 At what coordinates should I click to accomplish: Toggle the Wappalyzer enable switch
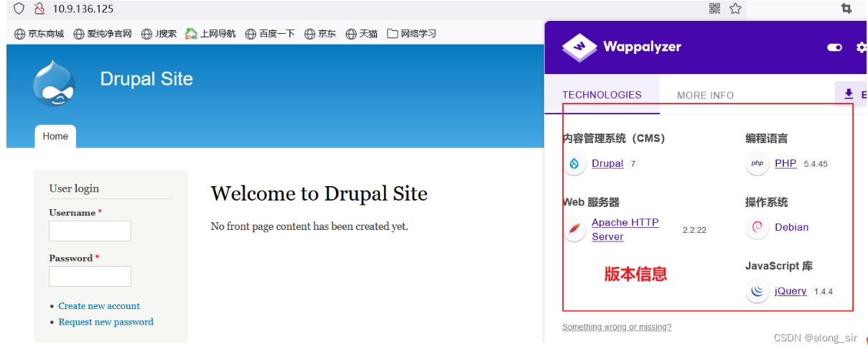coord(834,47)
